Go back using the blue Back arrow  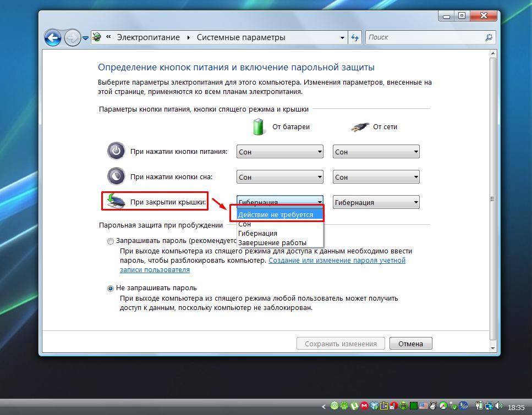53,37
